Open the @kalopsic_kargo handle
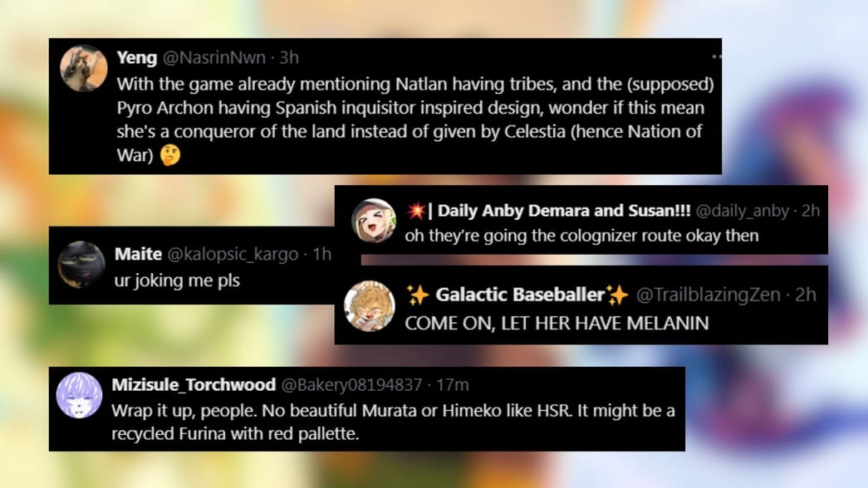This screenshot has width=868, height=488. (233, 255)
